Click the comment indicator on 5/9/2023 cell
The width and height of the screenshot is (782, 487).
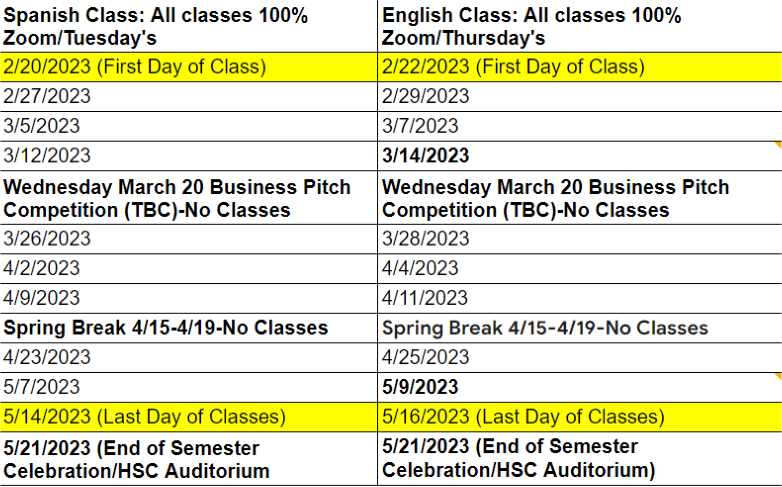778,376
